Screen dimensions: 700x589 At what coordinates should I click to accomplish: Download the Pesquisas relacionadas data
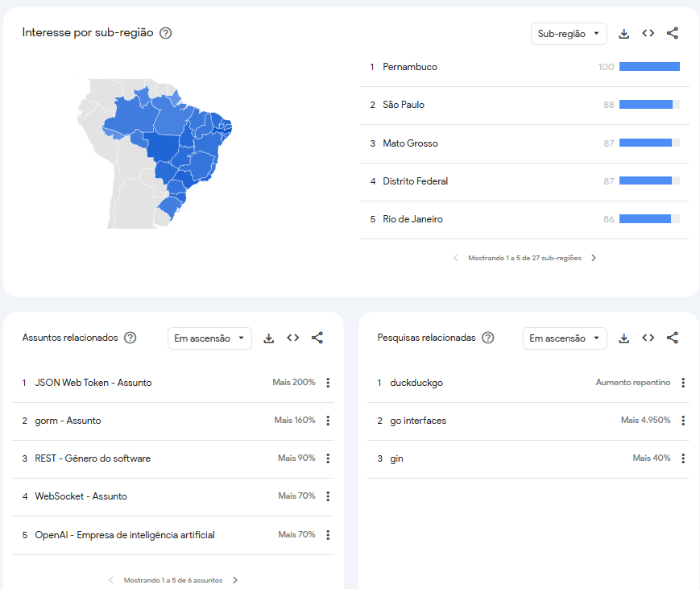click(623, 338)
